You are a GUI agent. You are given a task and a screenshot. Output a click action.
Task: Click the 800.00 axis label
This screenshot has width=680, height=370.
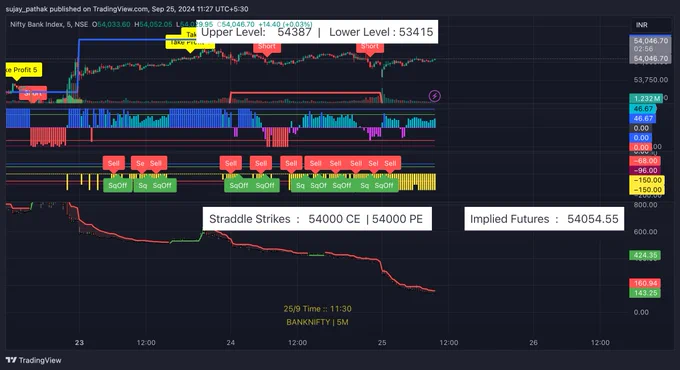click(645, 205)
